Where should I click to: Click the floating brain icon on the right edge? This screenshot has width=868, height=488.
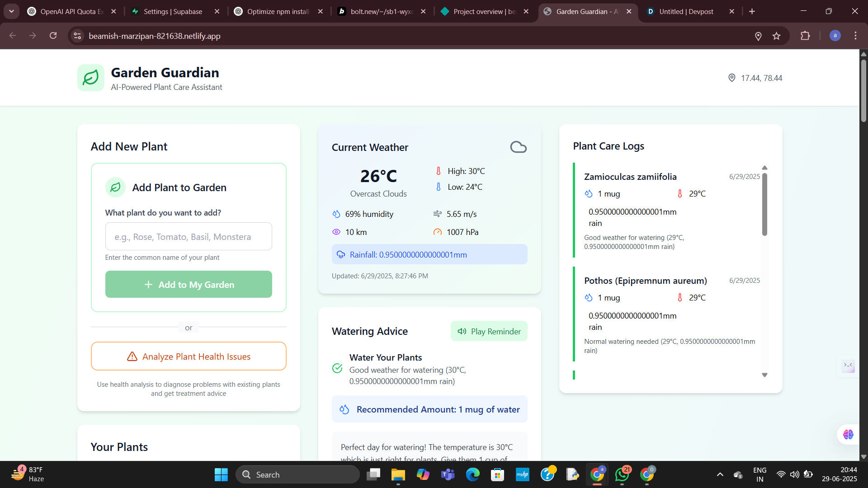click(848, 435)
